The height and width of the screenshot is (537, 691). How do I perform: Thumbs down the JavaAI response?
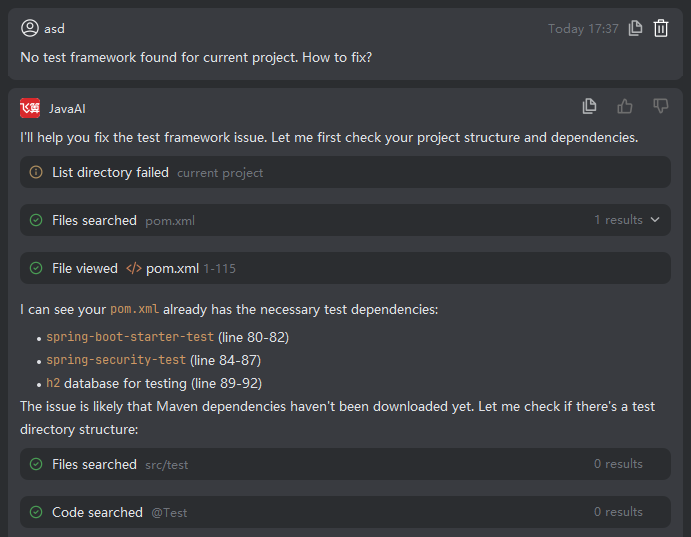[661, 106]
